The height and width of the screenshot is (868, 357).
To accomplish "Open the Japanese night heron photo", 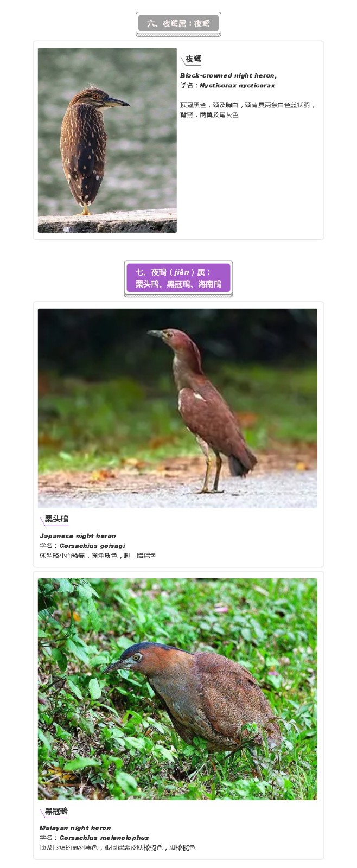I will pos(177,408).
